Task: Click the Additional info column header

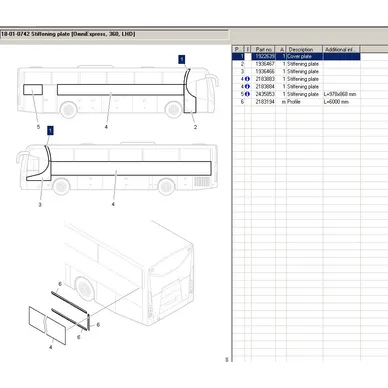Action: 341,49
